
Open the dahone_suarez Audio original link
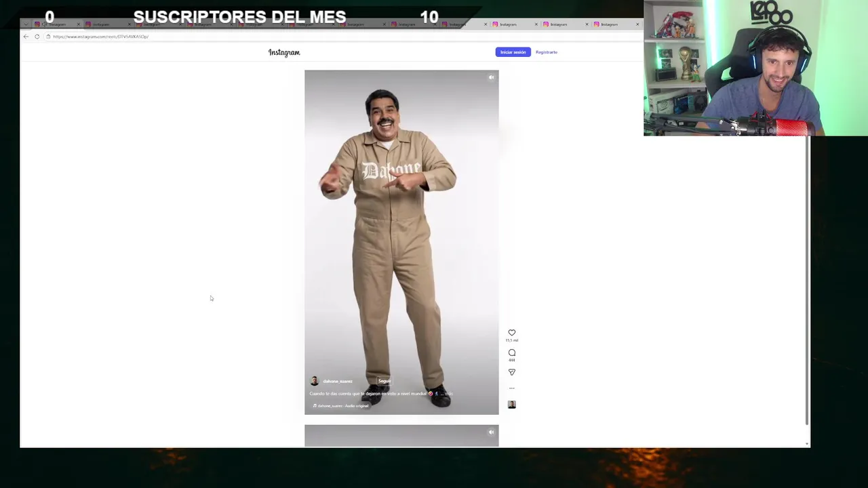tap(342, 406)
